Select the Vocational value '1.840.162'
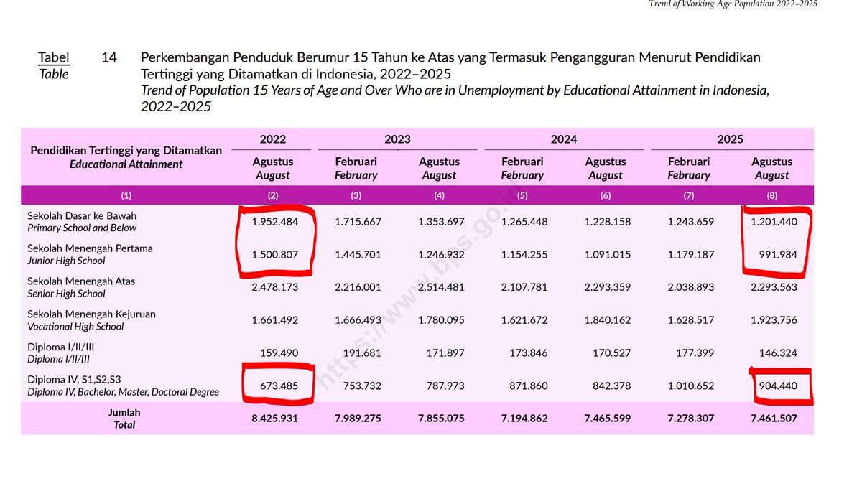 [608, 320]
